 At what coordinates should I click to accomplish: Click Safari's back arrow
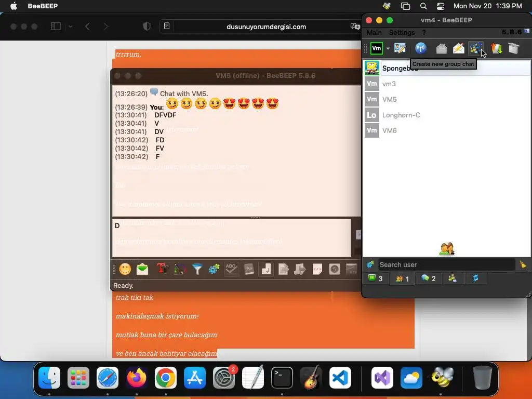[87, 26]
